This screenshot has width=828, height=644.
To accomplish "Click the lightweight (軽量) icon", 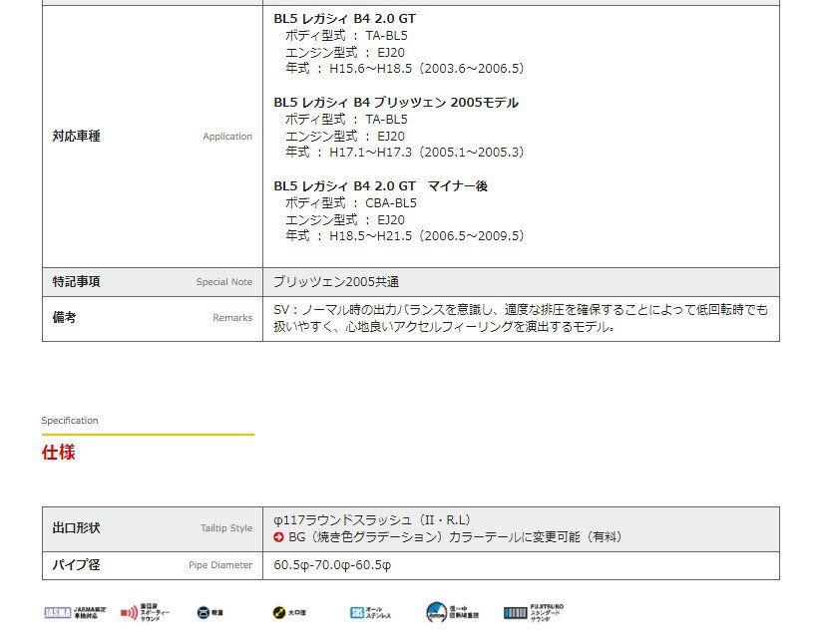I will pyautogui.click(x=204, y=613).
